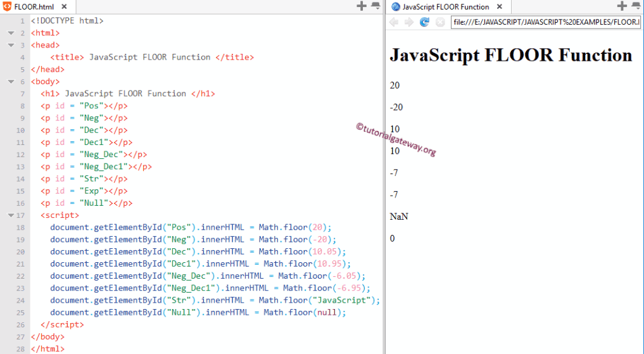
Task: Click the globe icon on preview tab
Action: [x=396, y=6]
